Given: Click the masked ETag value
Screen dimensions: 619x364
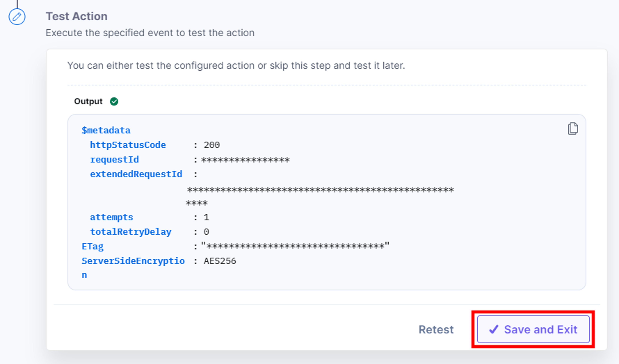Looking at the screenshot, I should (295, 246).
